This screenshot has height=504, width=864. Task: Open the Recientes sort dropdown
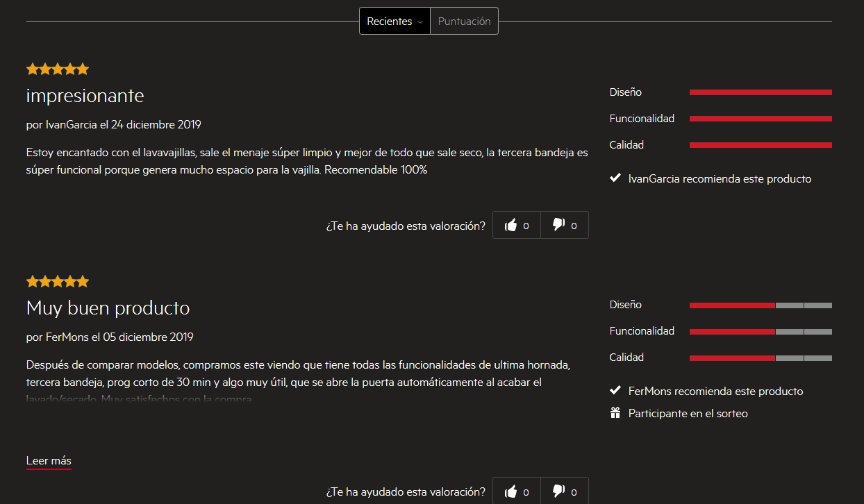(394, 21)
